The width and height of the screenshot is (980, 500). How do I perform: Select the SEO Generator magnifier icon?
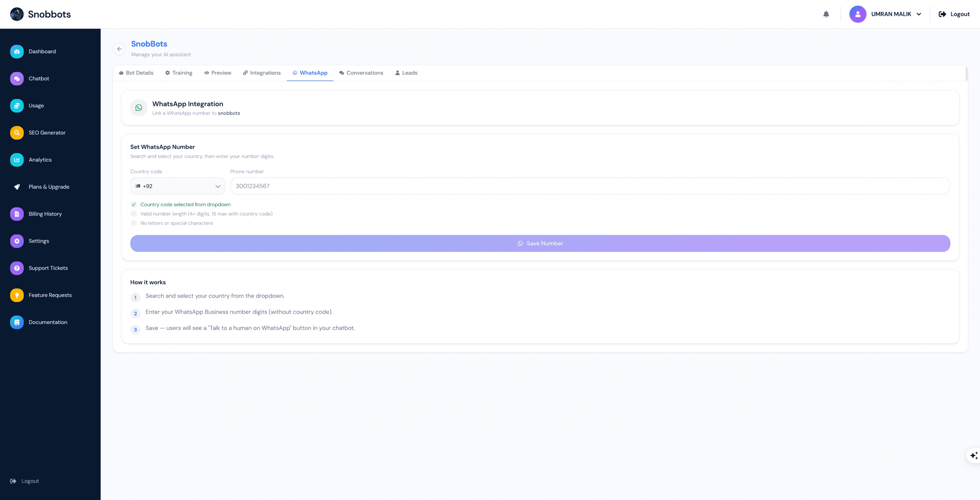click(17, 133)
